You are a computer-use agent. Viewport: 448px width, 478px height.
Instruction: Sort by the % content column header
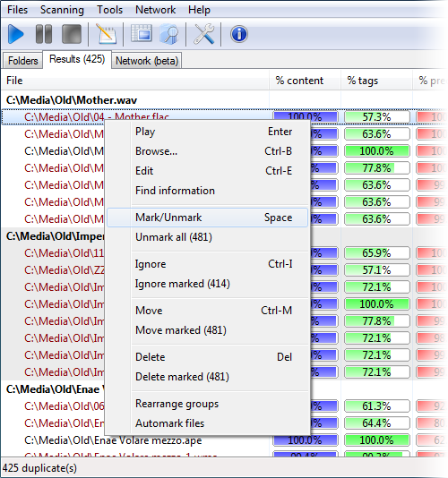[x=305, y=81]
